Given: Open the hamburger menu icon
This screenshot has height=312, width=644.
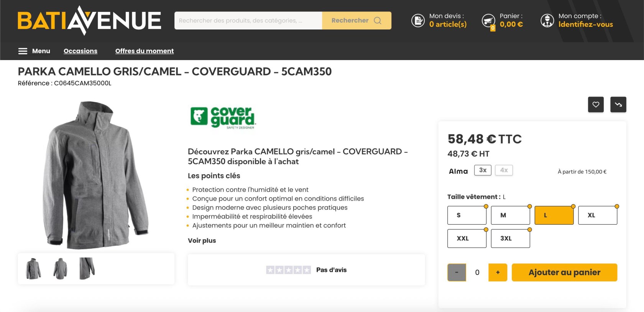Looking at the screenshot, I should point(23,51).
